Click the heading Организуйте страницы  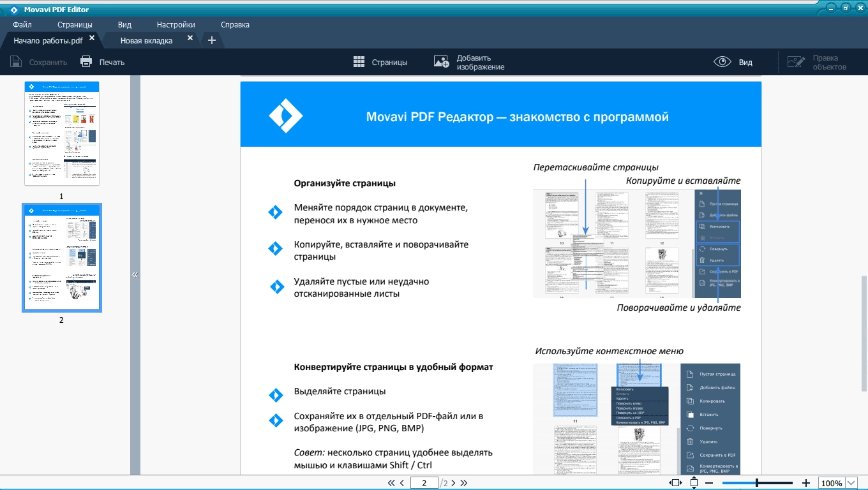(345, 183)
